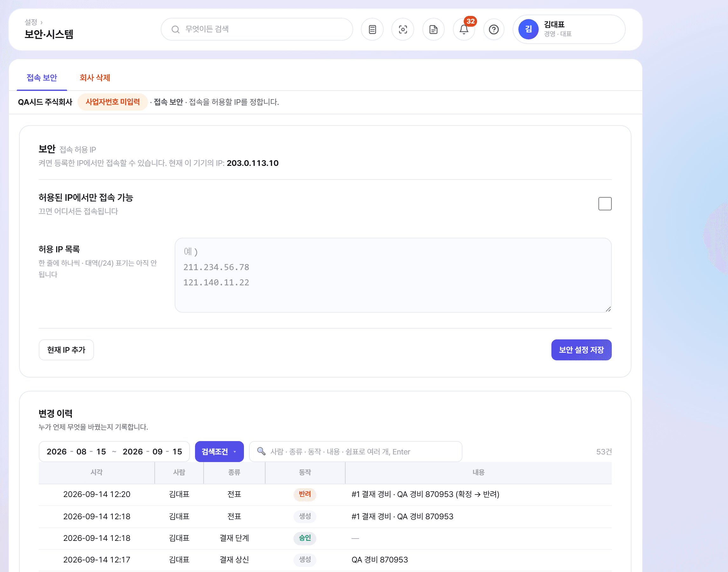Viewport: 728px width, 572px height.
Task: Click the 김대표 user profile pill
Action: pyautogui.click(x=569, y=29)
